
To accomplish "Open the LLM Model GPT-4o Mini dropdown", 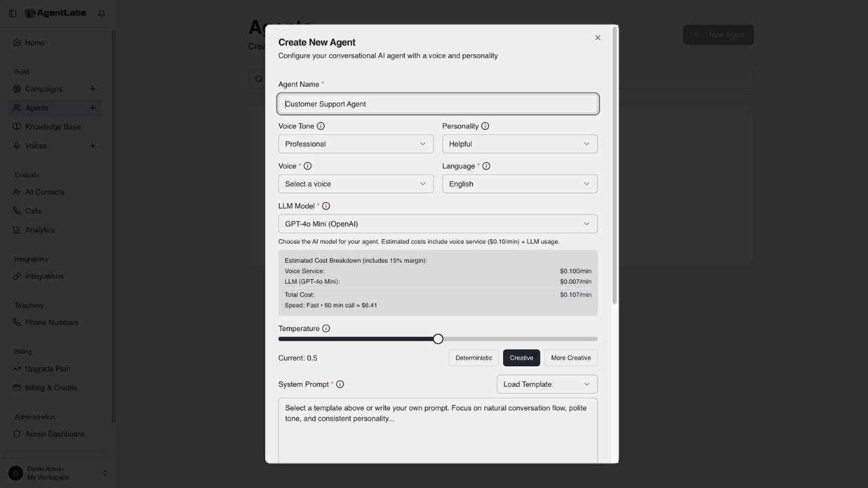I will 438,224.
